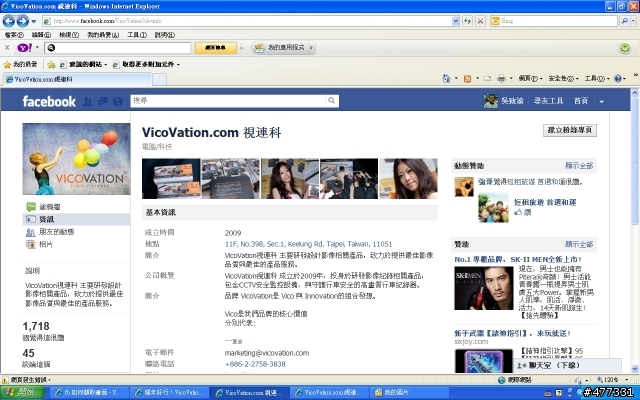The height and width of the screenshot is (400, 640).
Task: Open the RSS feeds icon
Action: click(x=467, y=79)
